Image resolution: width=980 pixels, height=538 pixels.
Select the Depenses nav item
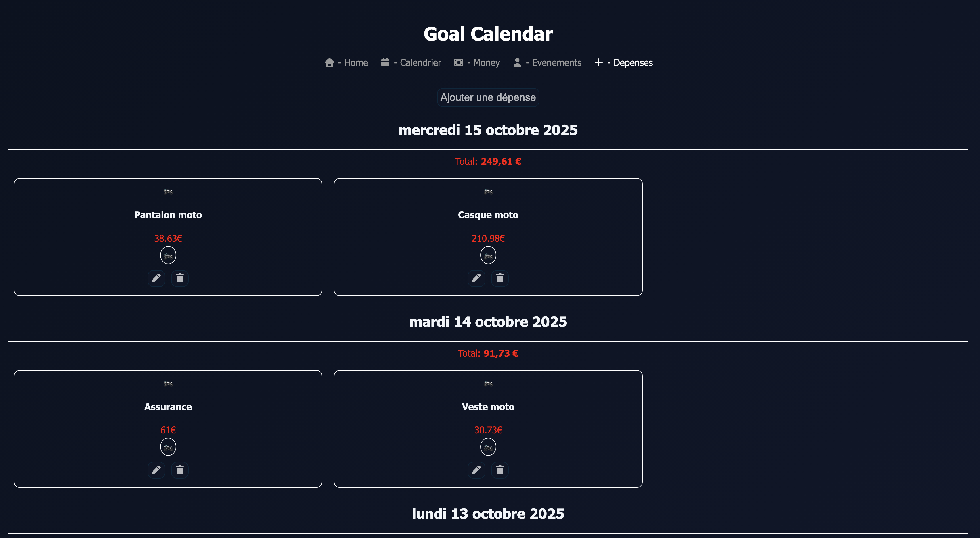point(624,62)
